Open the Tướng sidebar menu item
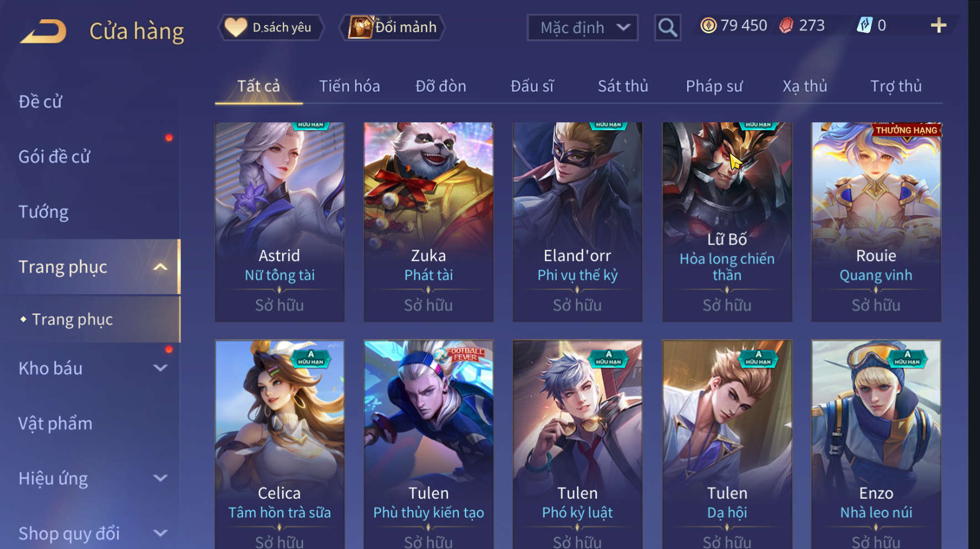This screenshot has width=980, height=549. coord(44,212)
